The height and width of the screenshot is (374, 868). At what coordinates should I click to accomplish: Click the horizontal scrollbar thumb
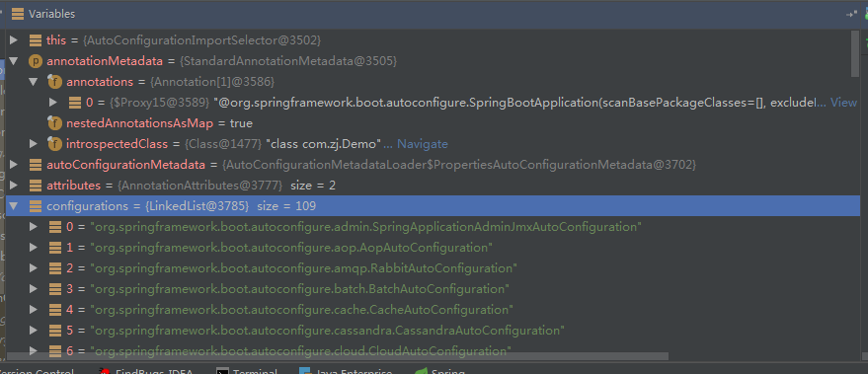pyautogui.click(x=337, y=356)
